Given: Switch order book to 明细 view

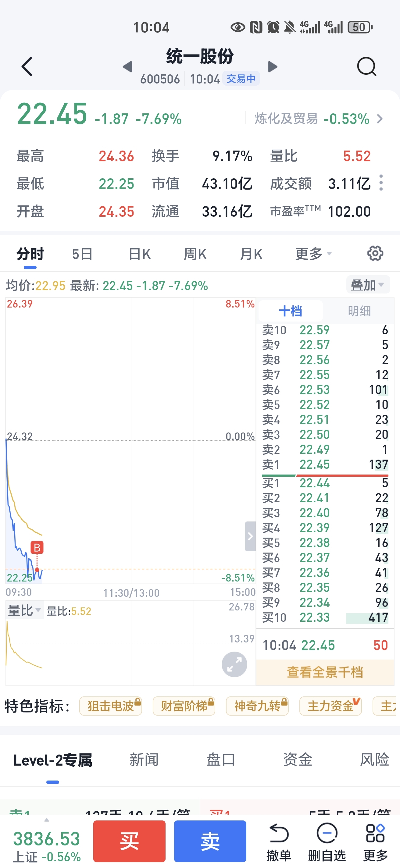Looking at the screenshot, I should (x=359, y=311).
